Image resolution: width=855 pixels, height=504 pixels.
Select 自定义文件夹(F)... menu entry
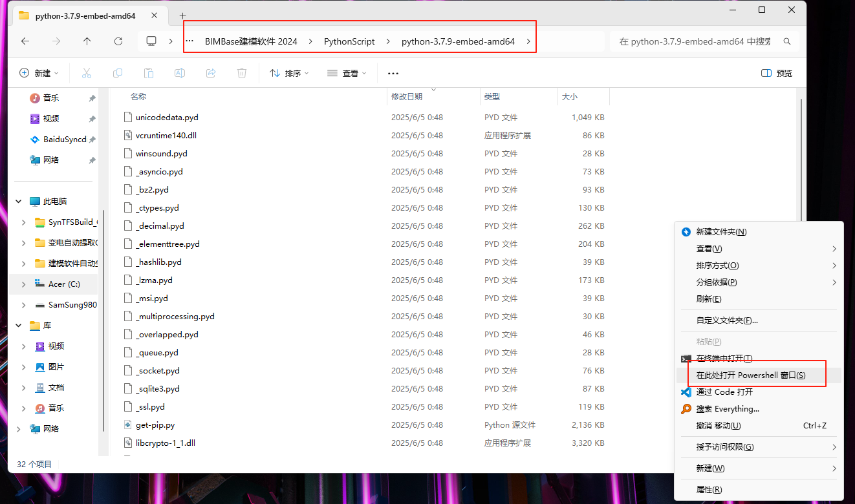[x=759, y=320]
